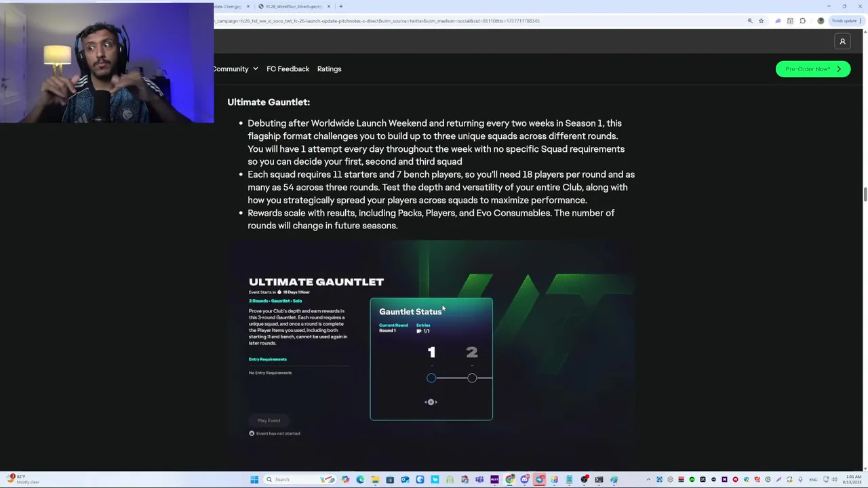
Task: Open the weather widget on taskbar
Action: click(x=22, y=479)
